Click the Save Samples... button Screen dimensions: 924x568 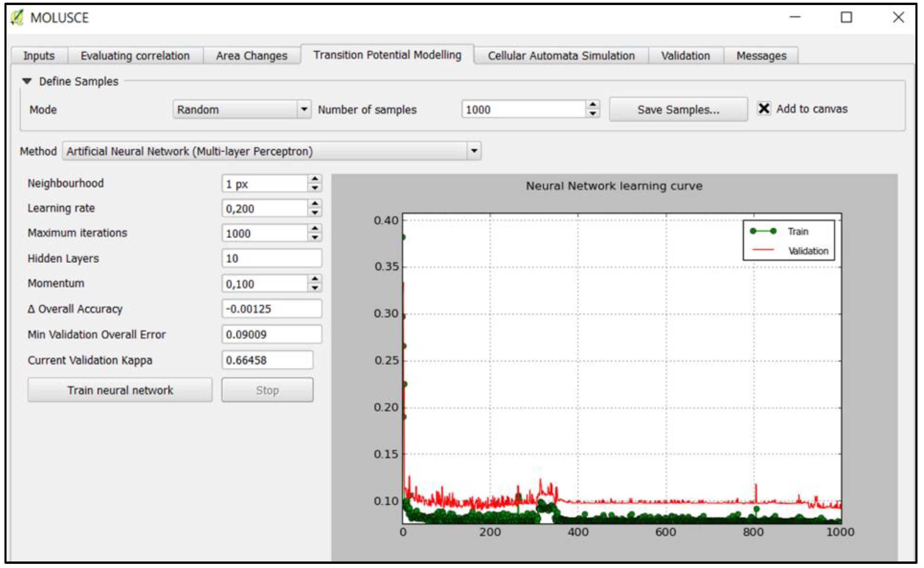tap(678, 109)
